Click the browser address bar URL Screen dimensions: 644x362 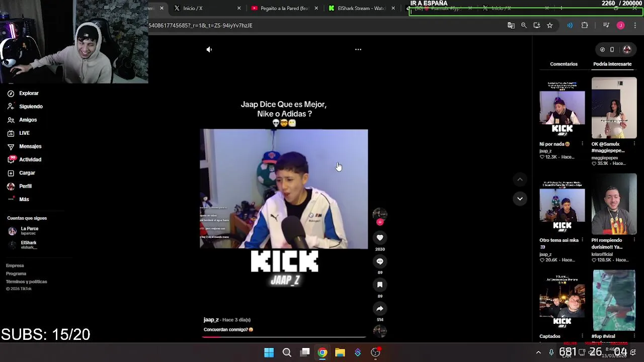(200, 25)
